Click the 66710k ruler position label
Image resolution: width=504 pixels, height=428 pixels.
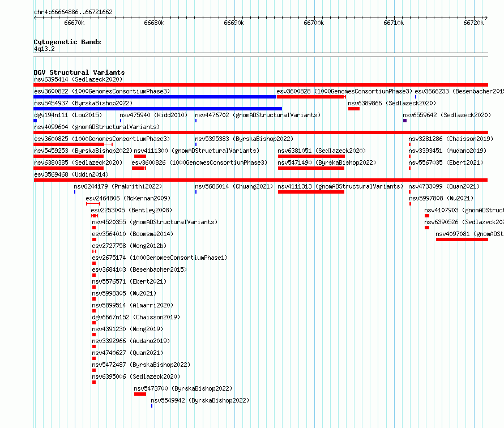(x=394, y=23)
